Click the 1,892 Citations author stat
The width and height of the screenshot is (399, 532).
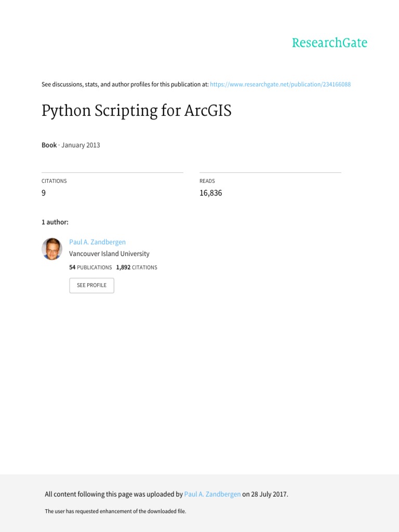point(137,268)
